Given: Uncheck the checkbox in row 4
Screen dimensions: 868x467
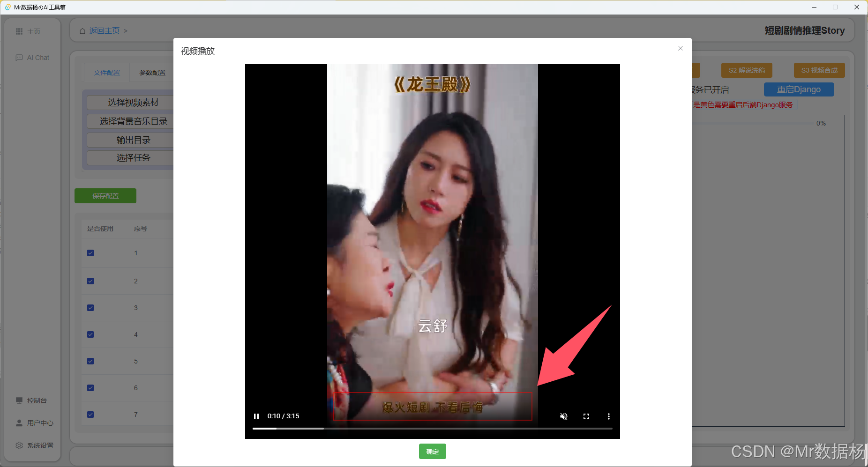Looking at the screenshot, I should (x=90, y=334).
